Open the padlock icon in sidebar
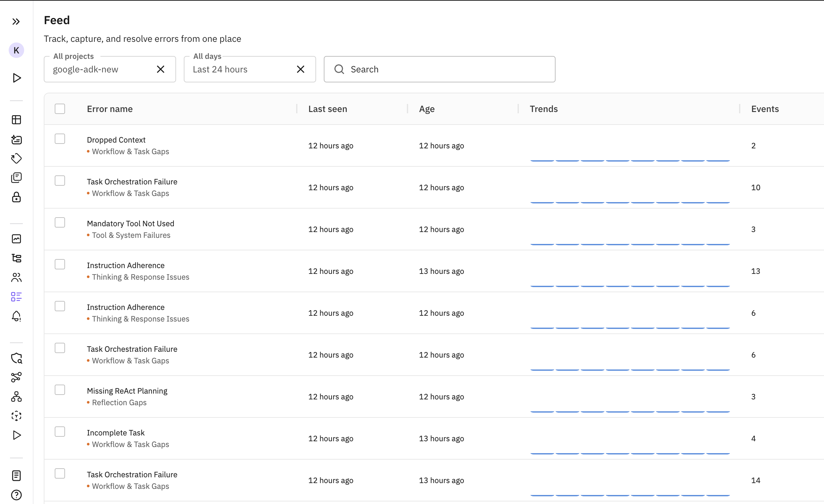This screenshot has width=824, height=504. pos(16,197)
